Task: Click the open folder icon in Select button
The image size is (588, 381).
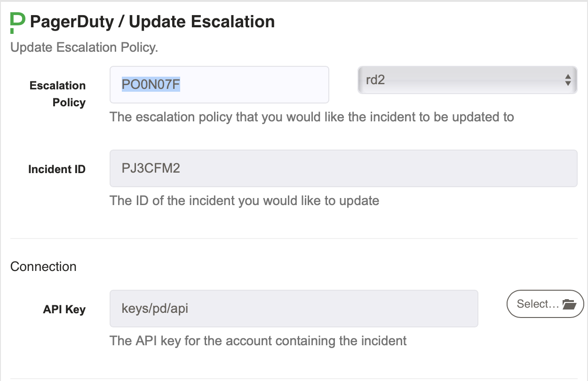Action: [569, 304]
